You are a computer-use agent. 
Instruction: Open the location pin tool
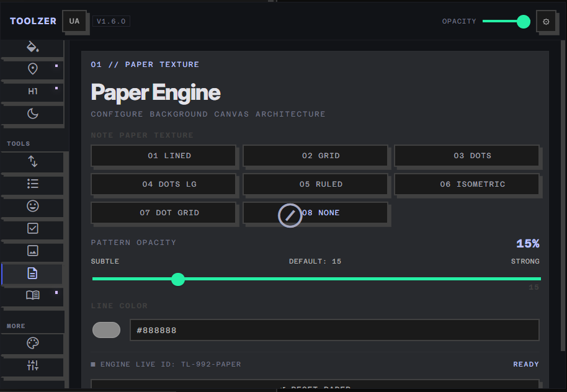pyautogui.click(x=32, y=69)
